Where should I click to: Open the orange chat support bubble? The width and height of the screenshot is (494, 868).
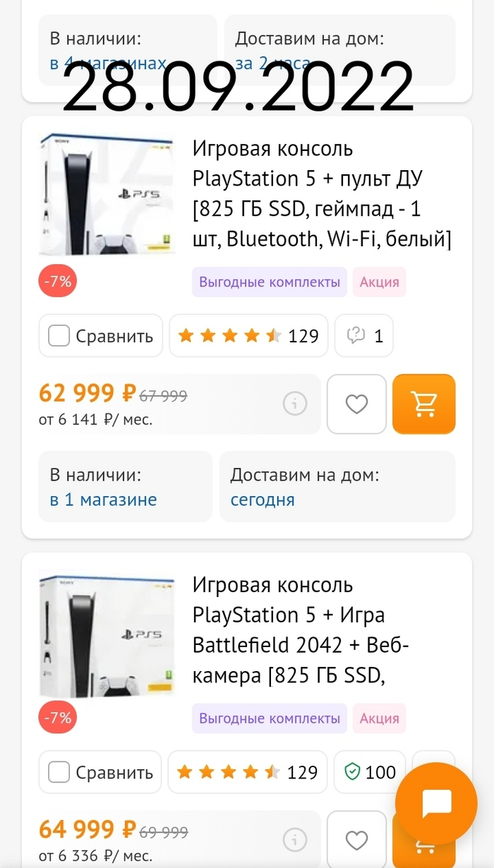pyautogui.click(x=436, y=803)
